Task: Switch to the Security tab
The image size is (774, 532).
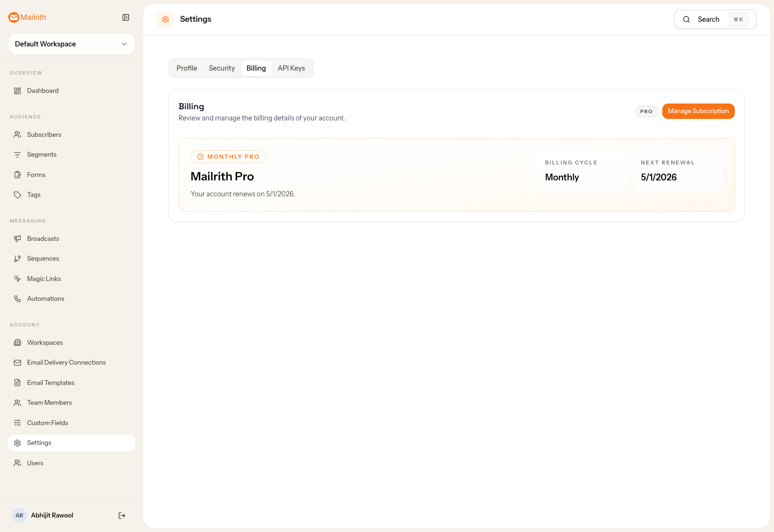Action: click(222, 68)
